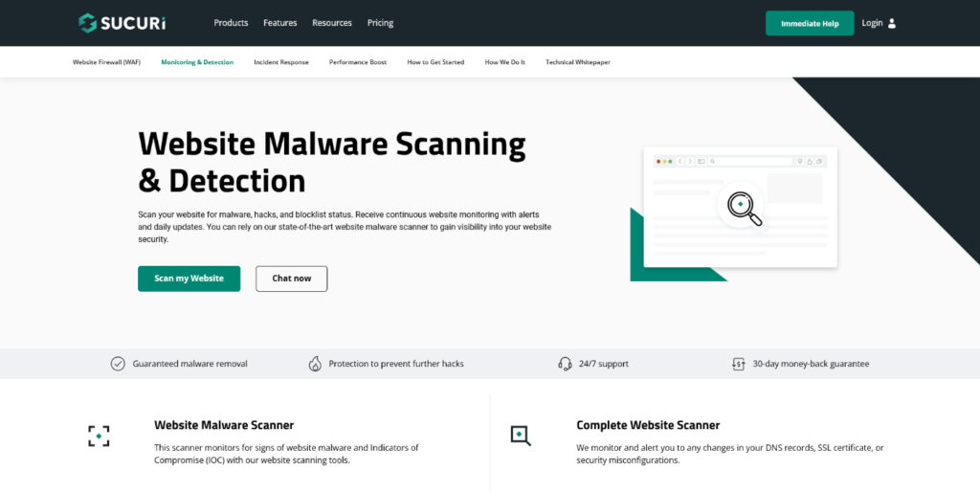Image resolution: width=980 pixels, height=492 pixels.
Task: Click the browser window illustration
Action: 740,208
